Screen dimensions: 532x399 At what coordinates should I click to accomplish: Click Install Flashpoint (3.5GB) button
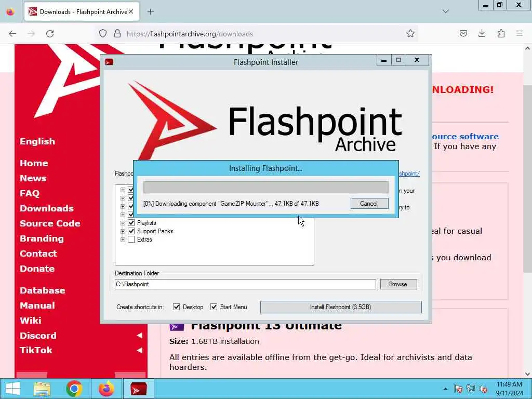[341, 307]
